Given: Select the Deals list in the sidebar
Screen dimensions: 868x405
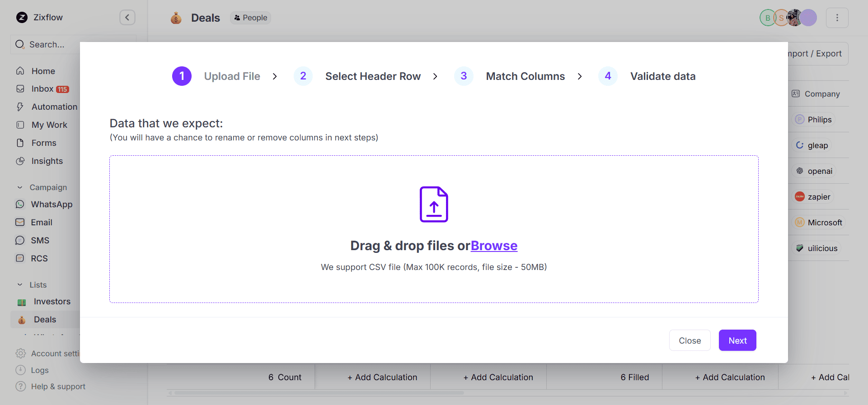Looking at the screenshot, I should point(45,320).
